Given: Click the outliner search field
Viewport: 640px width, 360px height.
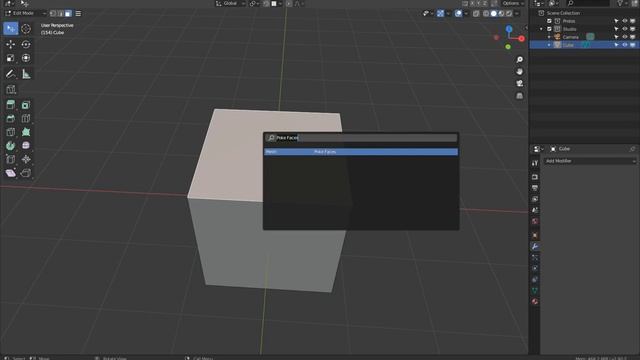Looking at the screenshot, I should tap(588, 3).
